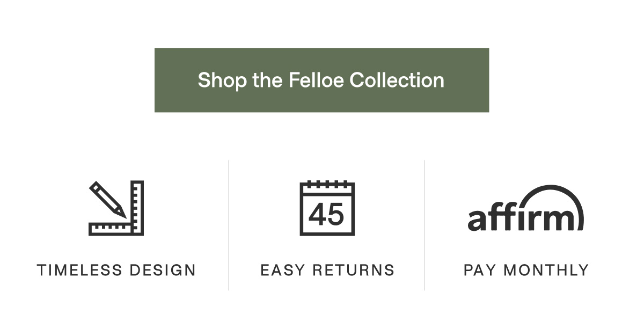Open the TIMELESS DESIGN label
This screenshot has width=644, height=314.
point(116,270)
